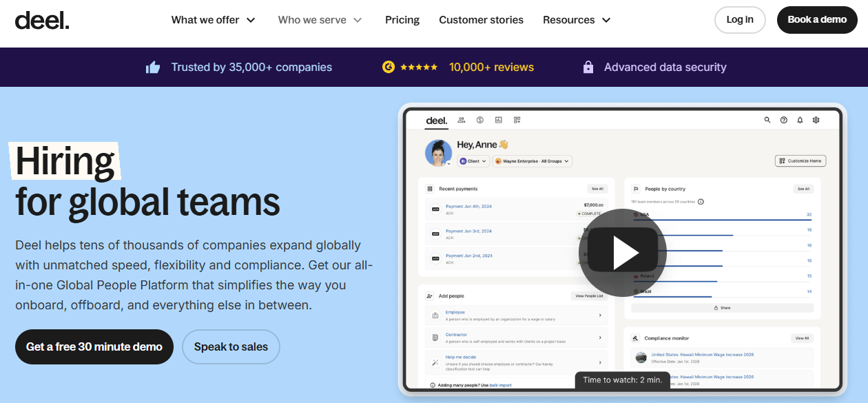Click the Contractor row document icon
The height and width of the screenshot is (403, 868).
[435, 338]
